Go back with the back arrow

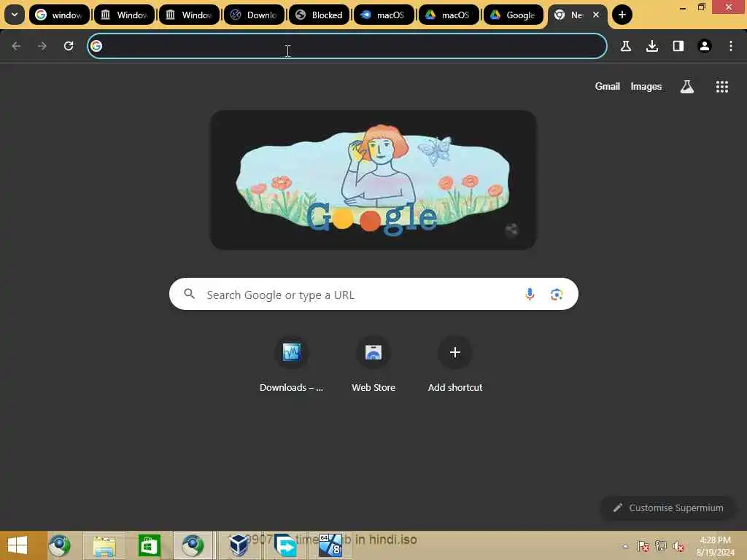click(16, 46)
